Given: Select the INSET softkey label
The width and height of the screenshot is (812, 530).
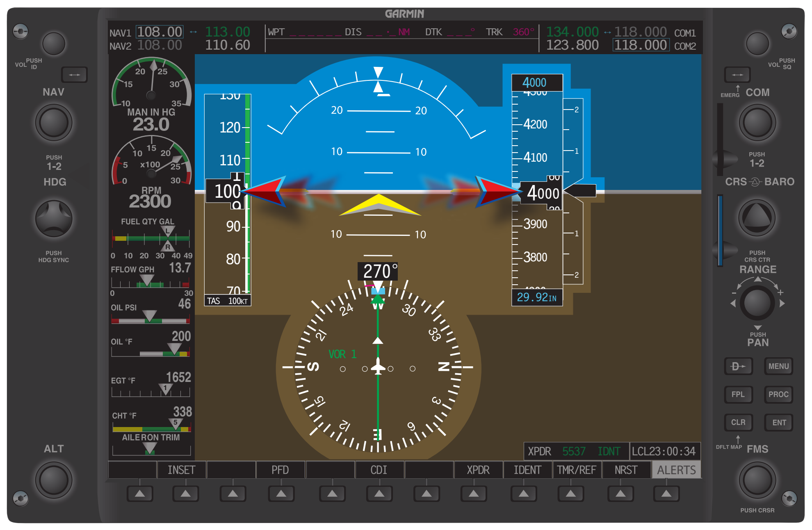Looking at the screenshot, I should click(181, 470).
